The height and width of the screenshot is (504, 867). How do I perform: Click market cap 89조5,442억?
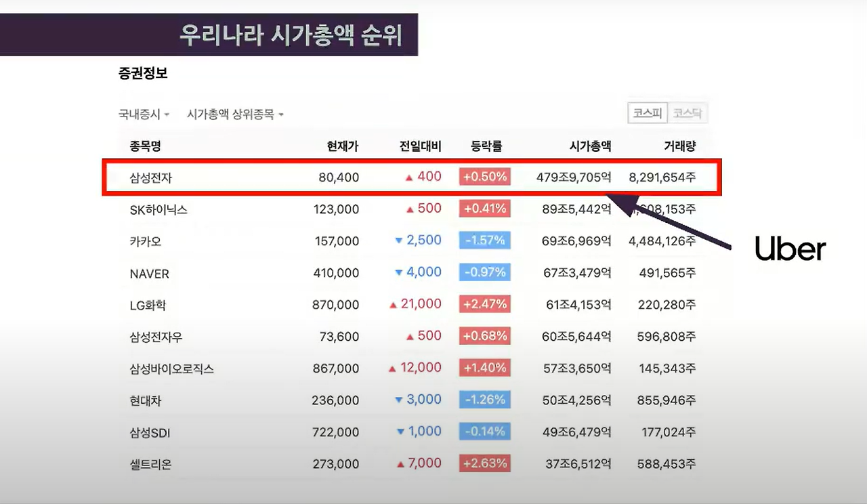point(577,209)
